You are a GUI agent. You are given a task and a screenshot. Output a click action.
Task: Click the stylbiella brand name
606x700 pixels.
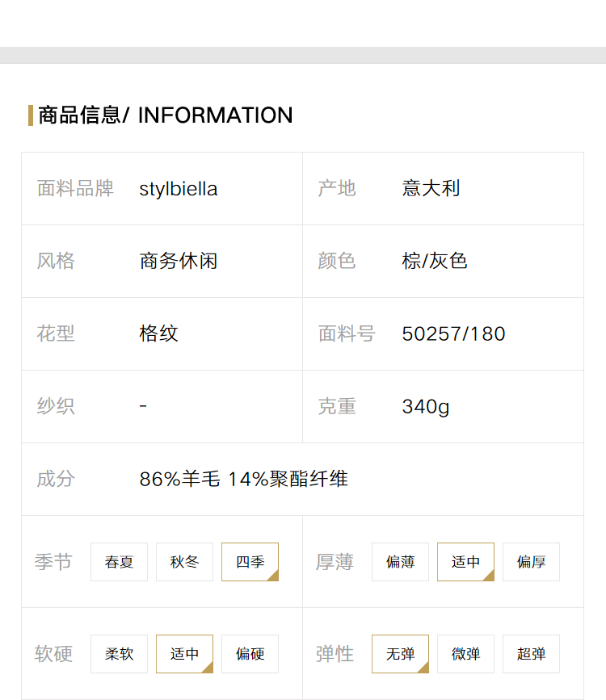click(x=179, y=189)
